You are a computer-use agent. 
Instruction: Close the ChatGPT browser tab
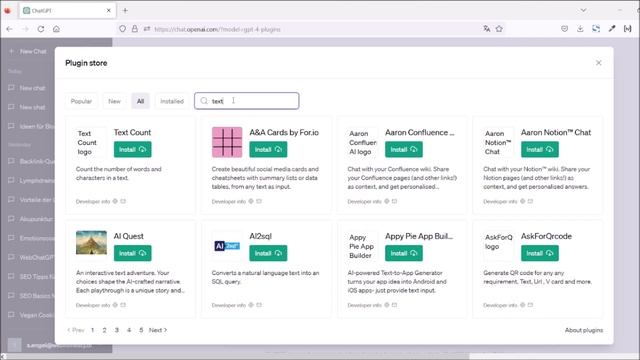coord(109,11)
